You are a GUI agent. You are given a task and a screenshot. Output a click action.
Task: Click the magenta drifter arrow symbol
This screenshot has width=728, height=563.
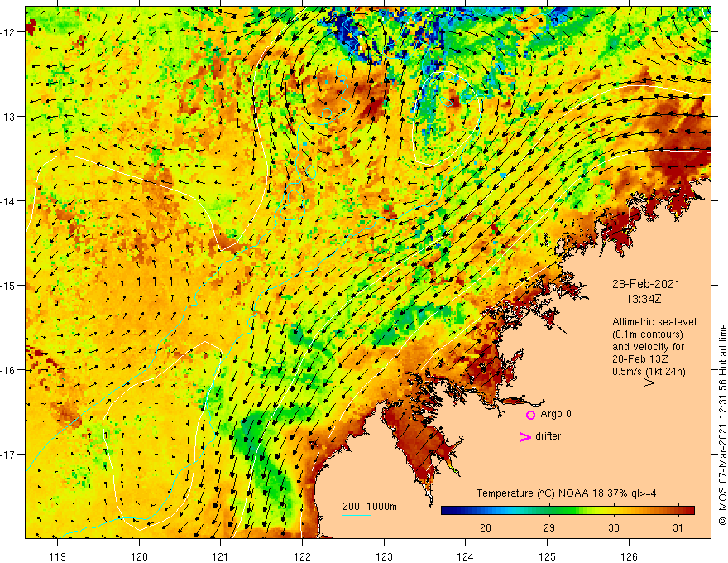[525, 436]
